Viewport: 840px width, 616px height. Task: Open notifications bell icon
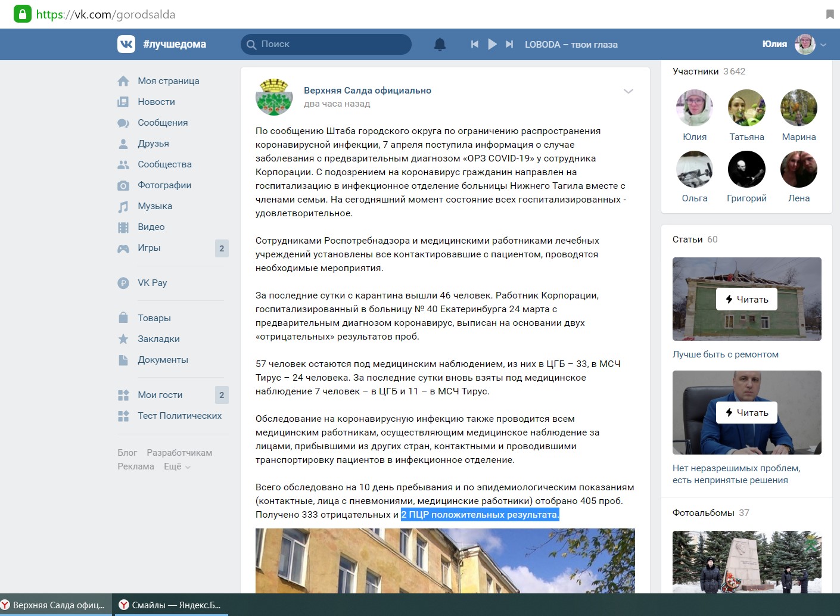tap(440, 44)
